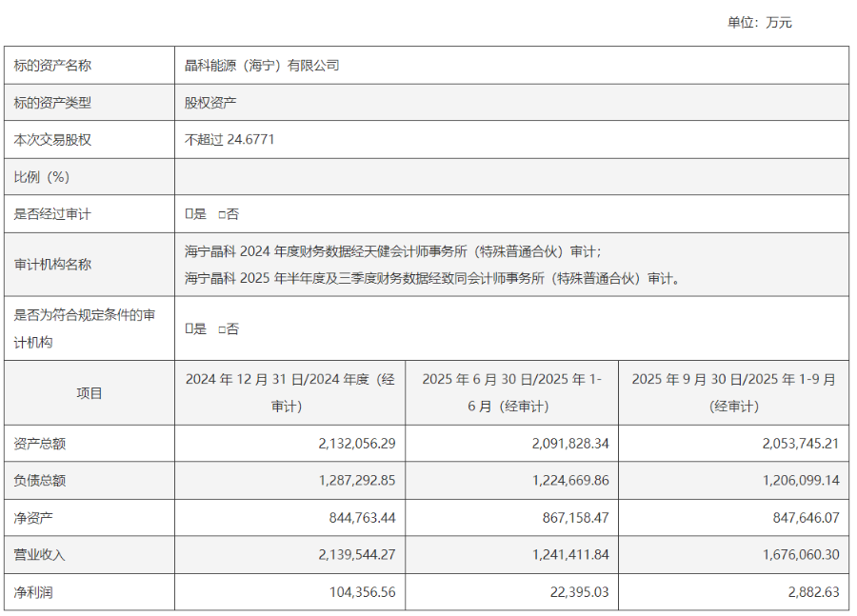Tick the 否 checkbox in the 是否经过审计 row
Viewport: 857px width, 616px height.
[221, 215]
